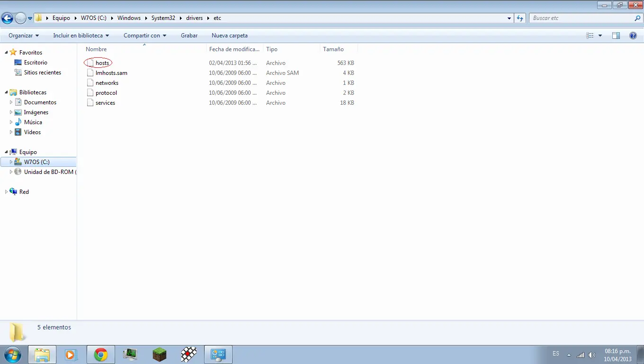Select Unidad de BD-ROM in the sidebar
This screenshot has height=364, width=644.
coord(45,172)
